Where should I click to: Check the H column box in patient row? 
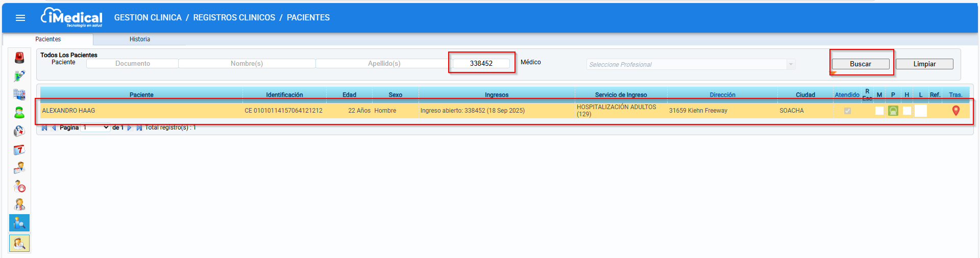(x=906, y=111)
